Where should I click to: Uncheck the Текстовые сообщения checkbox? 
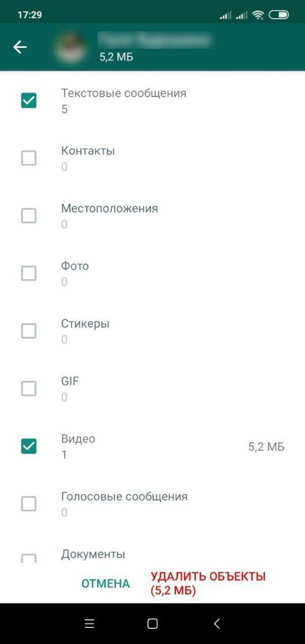click(28, 100)
